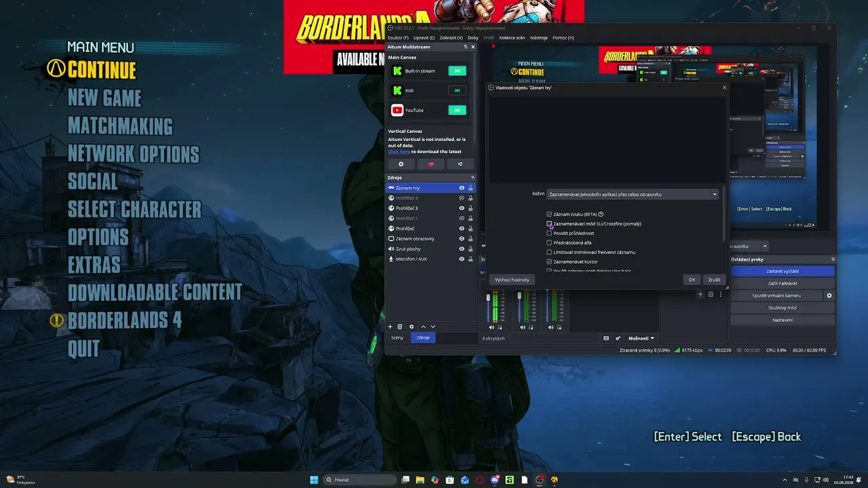Enable Povolit průhlednost checkbox

[x=549, y=233]
